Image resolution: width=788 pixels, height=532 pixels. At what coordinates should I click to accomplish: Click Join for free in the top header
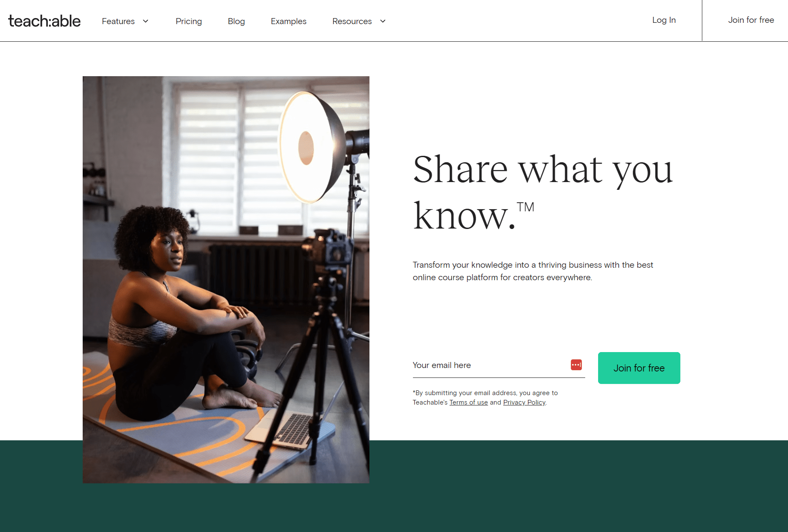(x=751, y=20)
